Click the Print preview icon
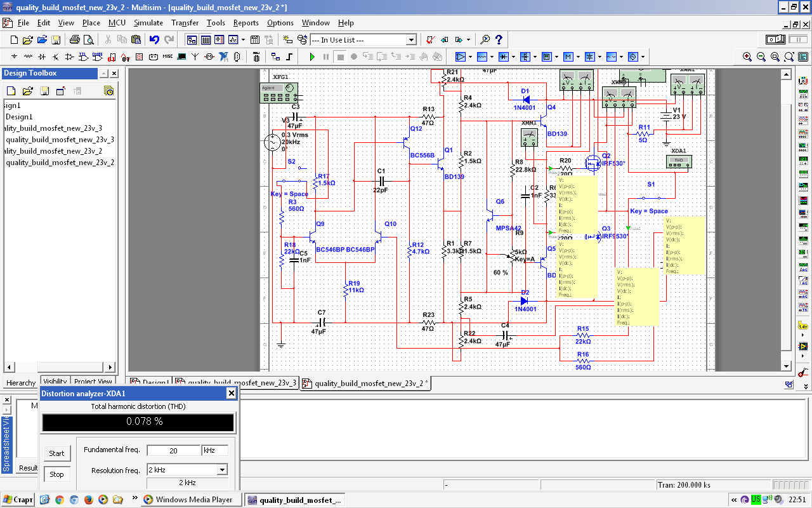The height and width of the screenshot is (508, 812). point(88,40)
